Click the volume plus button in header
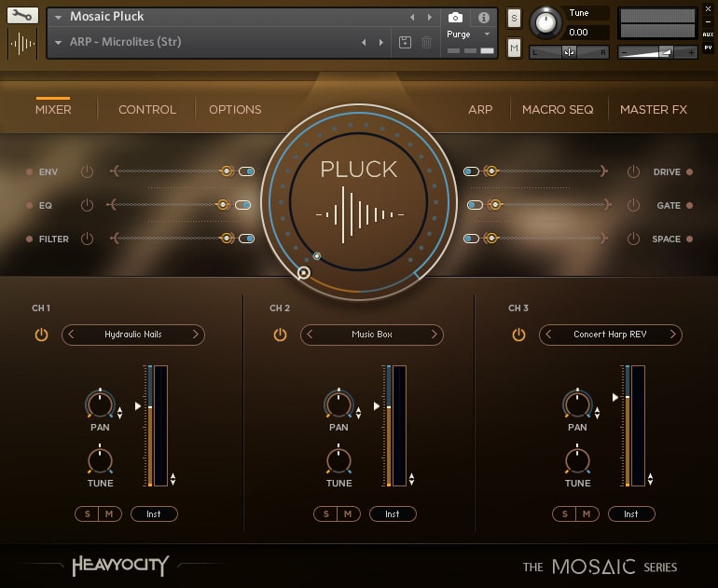The width and height of the screenshot is (718, 588). point(691,53)
